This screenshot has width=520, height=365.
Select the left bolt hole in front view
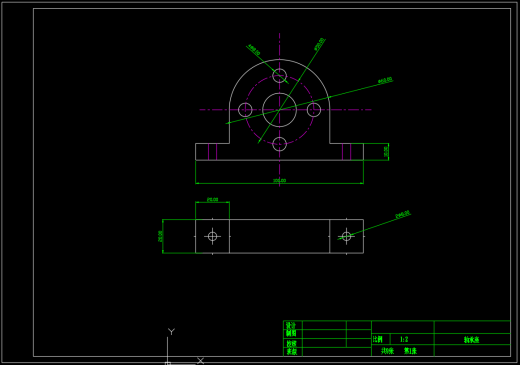coord(245,110)
